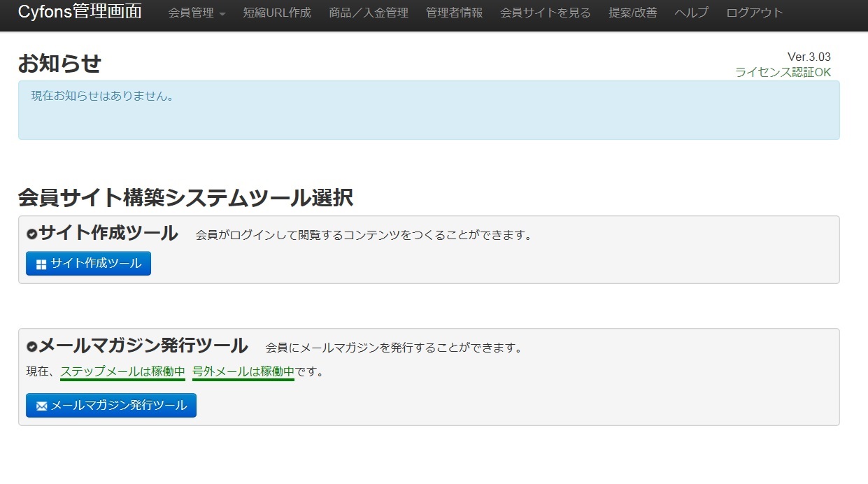
Task: Open 短縮URL作成 in the navigation bar
Action: point(277,13)
